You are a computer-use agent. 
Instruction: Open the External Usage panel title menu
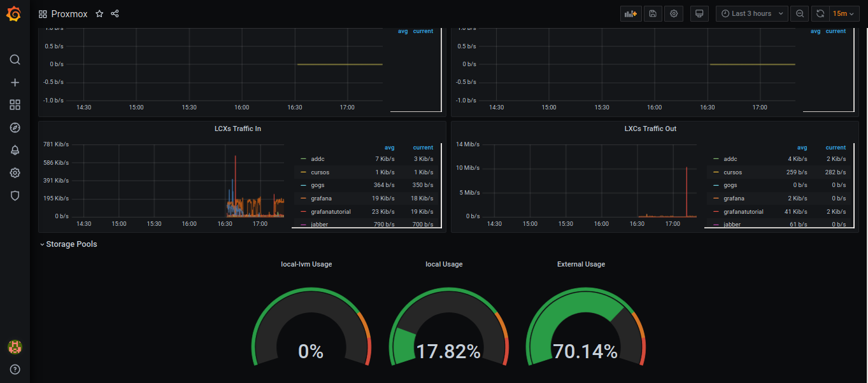[x=581, y=264]
